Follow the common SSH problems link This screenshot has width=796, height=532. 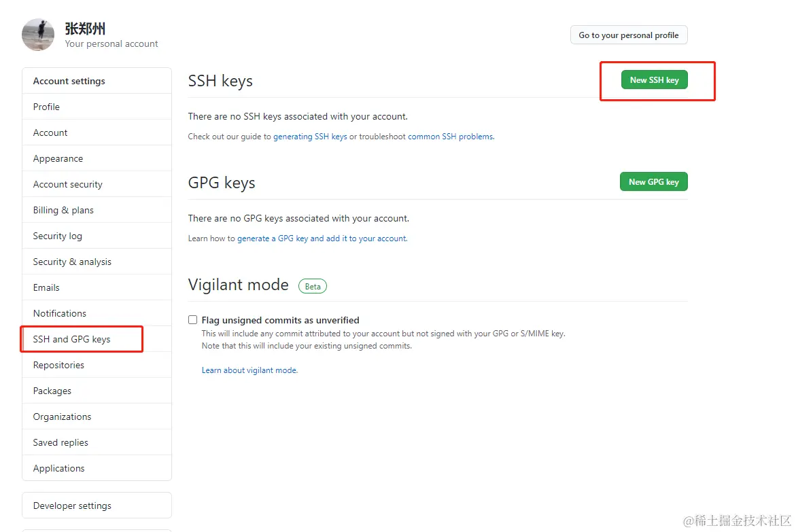(x=450, y=137)
